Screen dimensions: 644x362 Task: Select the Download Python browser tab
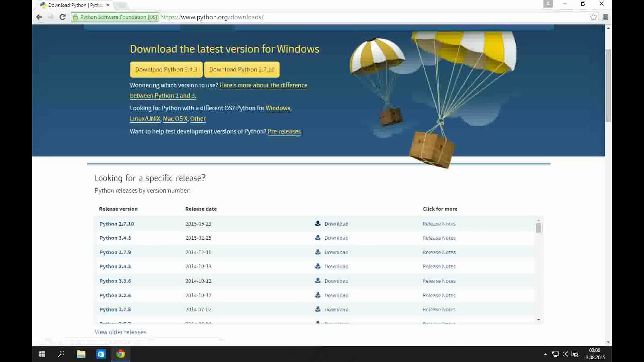tap(74, 5)
